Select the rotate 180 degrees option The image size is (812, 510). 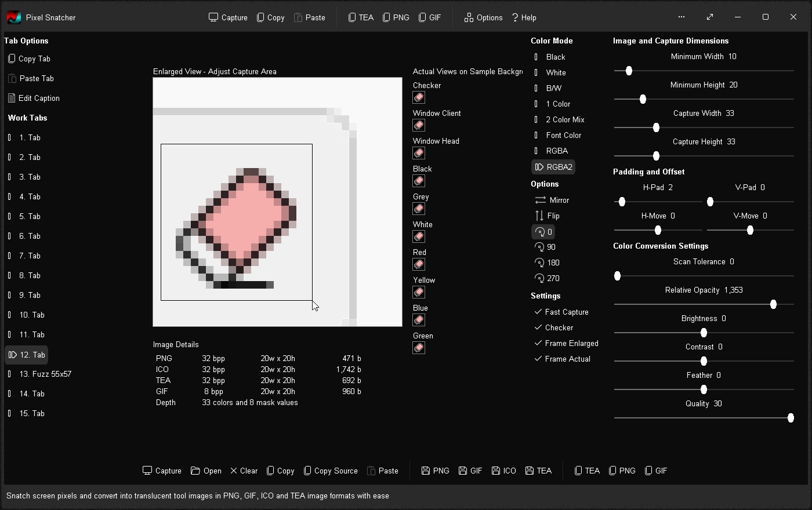[x=546, y=263]
